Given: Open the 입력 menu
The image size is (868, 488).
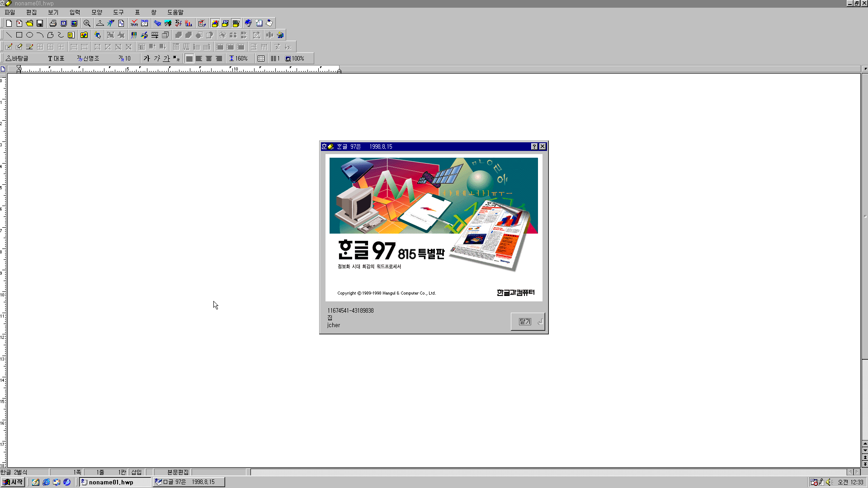Looking at the screenshot, I should [75, 12].
